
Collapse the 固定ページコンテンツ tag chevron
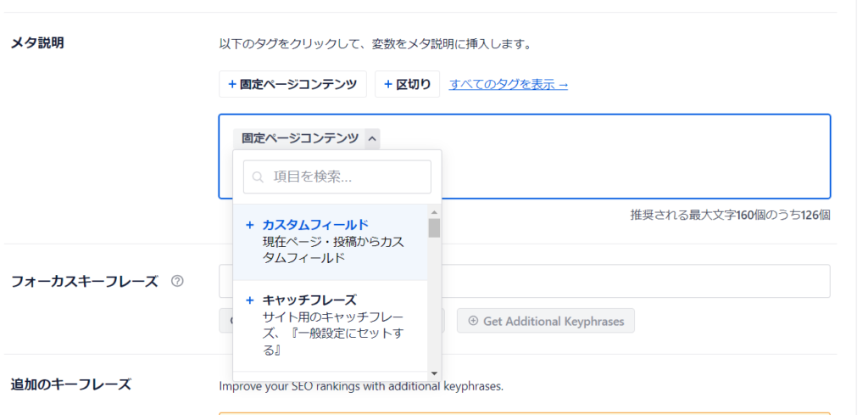(373, 138)
